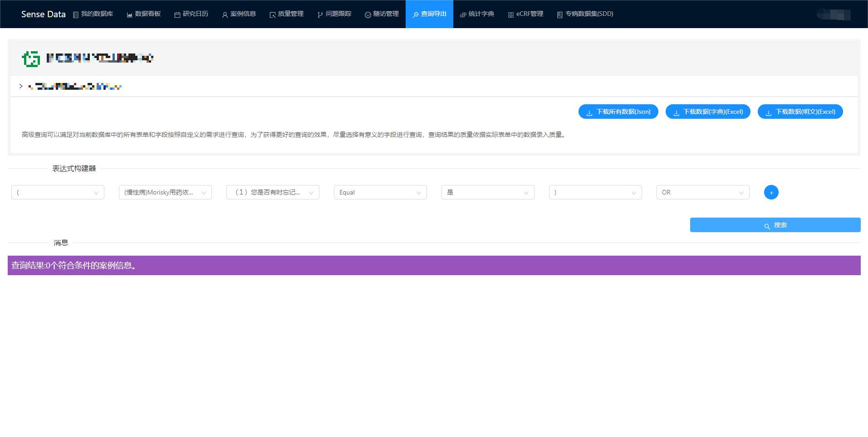Click the blurred user account area
Screen dimensions: 868x437
pos(834,15)
